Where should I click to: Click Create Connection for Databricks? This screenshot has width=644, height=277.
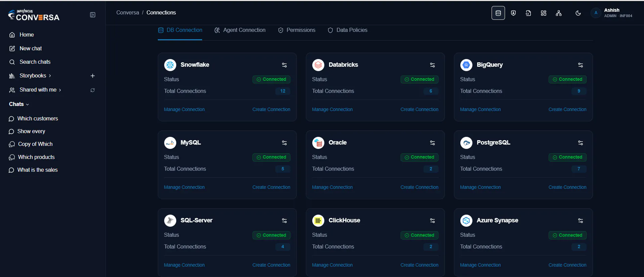(x=419, y=110)
